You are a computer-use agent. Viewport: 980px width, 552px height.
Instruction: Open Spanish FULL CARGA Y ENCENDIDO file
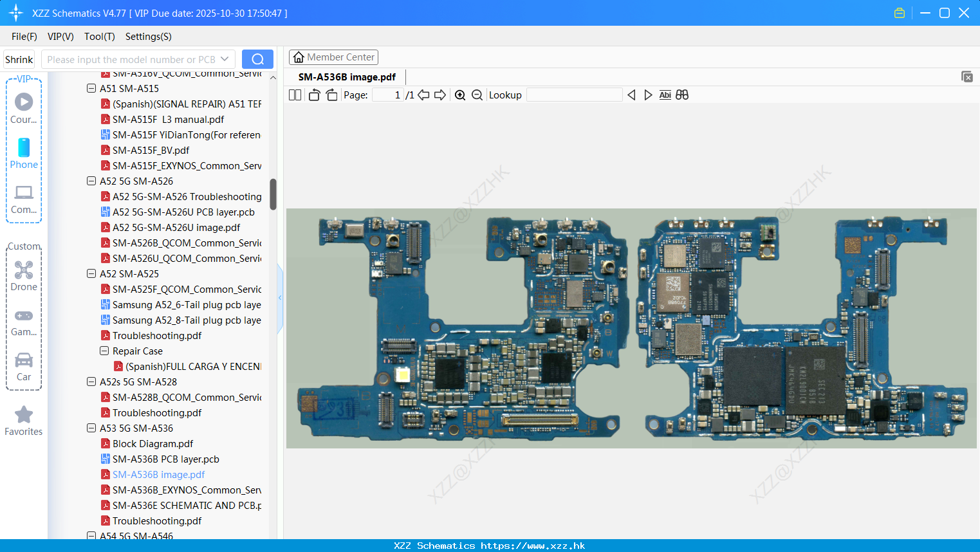[x=193, y=366]
